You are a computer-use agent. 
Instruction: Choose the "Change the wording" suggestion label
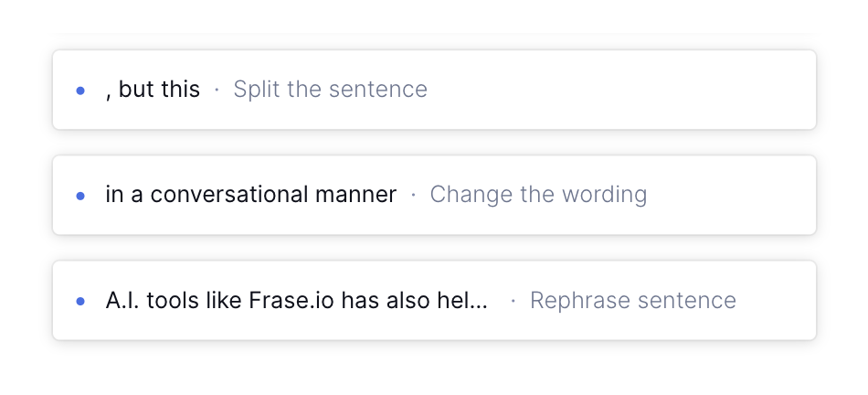pos(538,195)
